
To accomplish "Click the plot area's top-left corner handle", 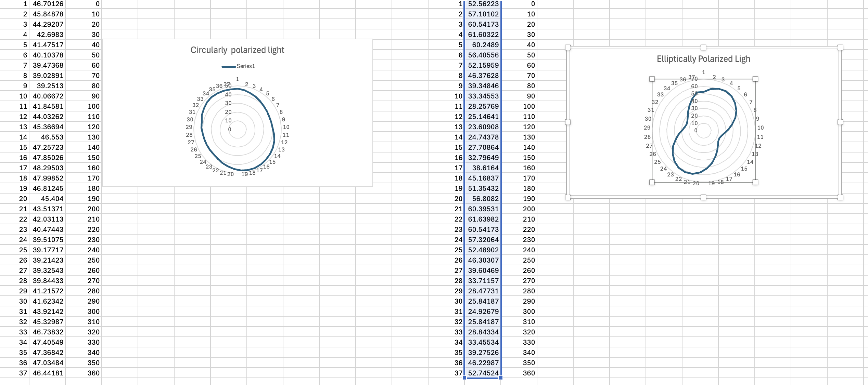I will (x=652, y=79).
